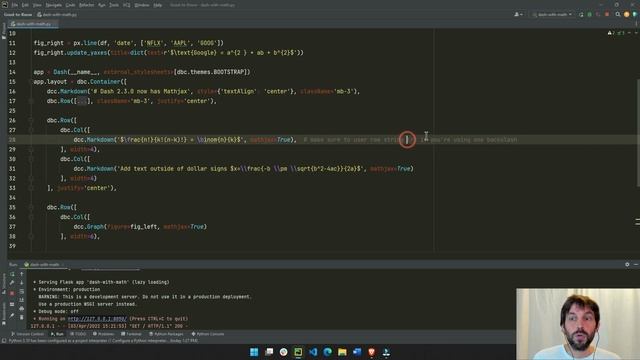This screenshot has height=360, width=640.
Task: Toggle soft-wrap icon in Run console
Action: tap(22, 291)
